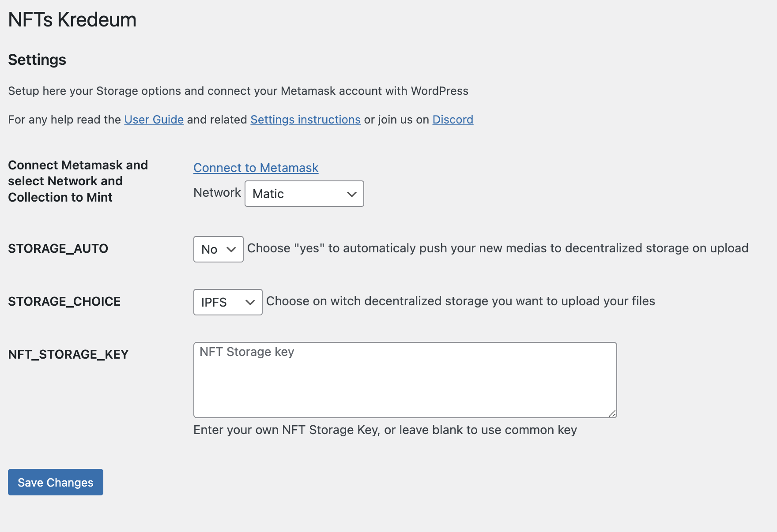
Task: Expand the STORAGE_CHOICE dropdown showing IPFS
Action: coord(228,302)
